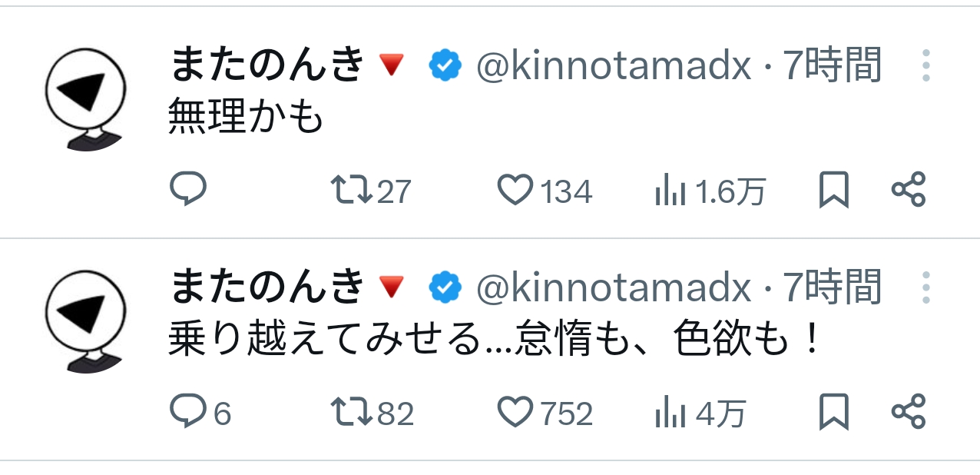Open the 7時間 timestamp of the first tweet
Screen dimensions: 980x475
point(832,66)
